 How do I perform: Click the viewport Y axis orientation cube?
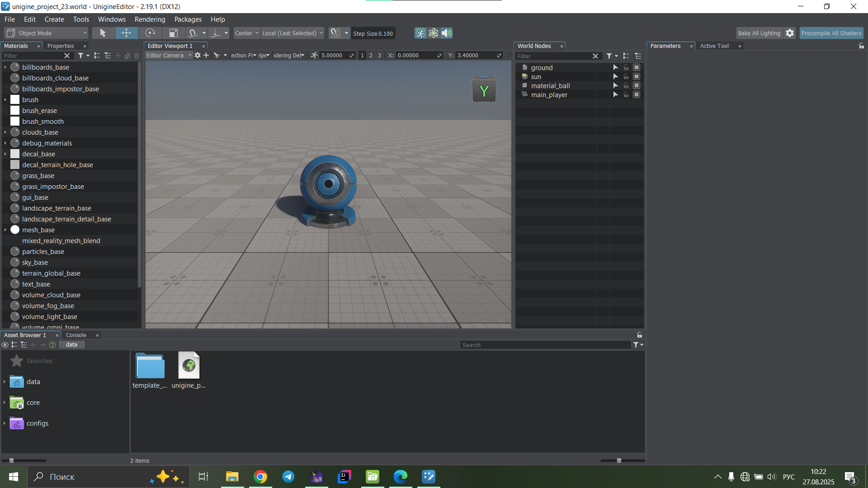coord(484,90)
